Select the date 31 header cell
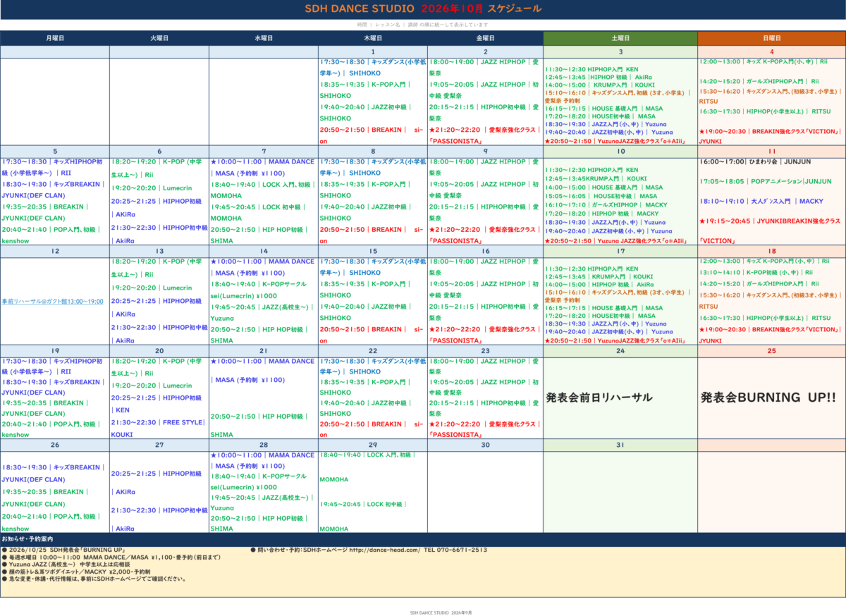846x616 pixels. [620, 445]
